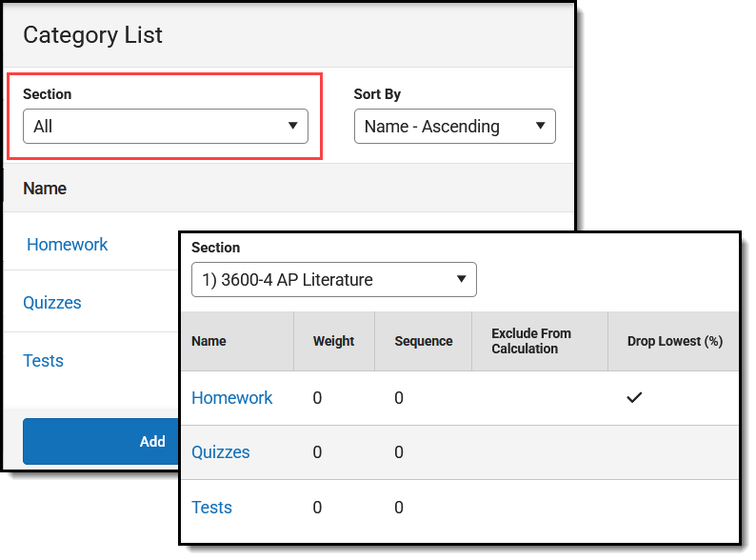The image size is (756, 560).
Task: Select the Tests link in Category List
Action: click(43, 361)
